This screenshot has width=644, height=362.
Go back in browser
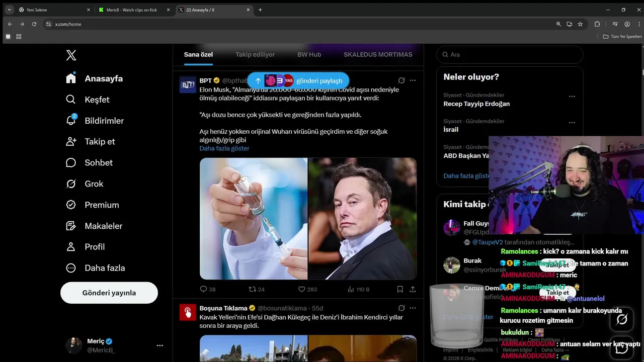click(x=10, y=24)
